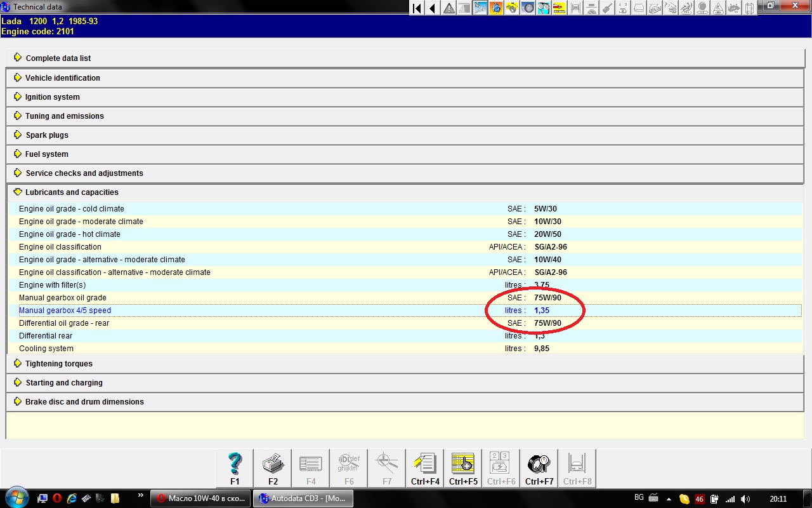Screen dimensions: 812x508
Task: Open the warning triangle icon in toolbar
Action: (x=449, y=8)
